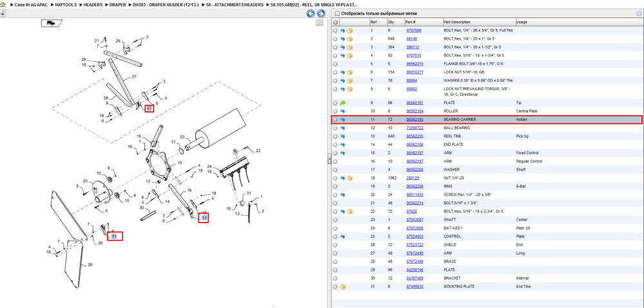644x308 pixels.
Task: Go to the home icon in breadcrumb
Action: [x=3, y=5]
